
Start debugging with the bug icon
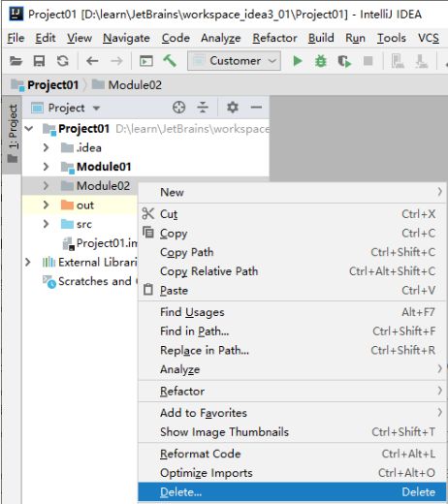tap(320, 61)
